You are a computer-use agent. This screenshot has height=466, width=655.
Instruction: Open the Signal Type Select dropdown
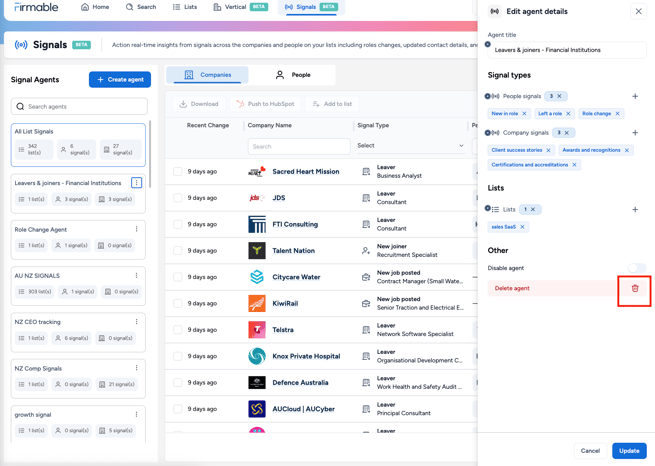tap(411, 146)
